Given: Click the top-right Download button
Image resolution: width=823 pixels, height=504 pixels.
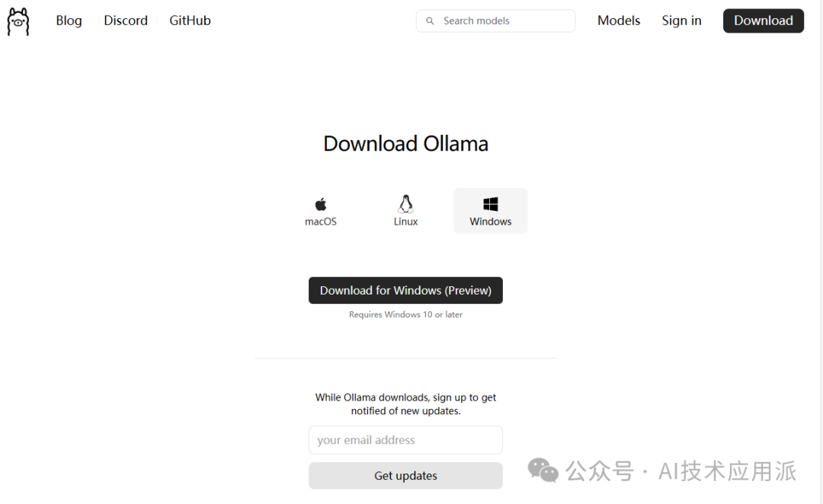Looking at the screenshot, I should [x=763, y=21].
